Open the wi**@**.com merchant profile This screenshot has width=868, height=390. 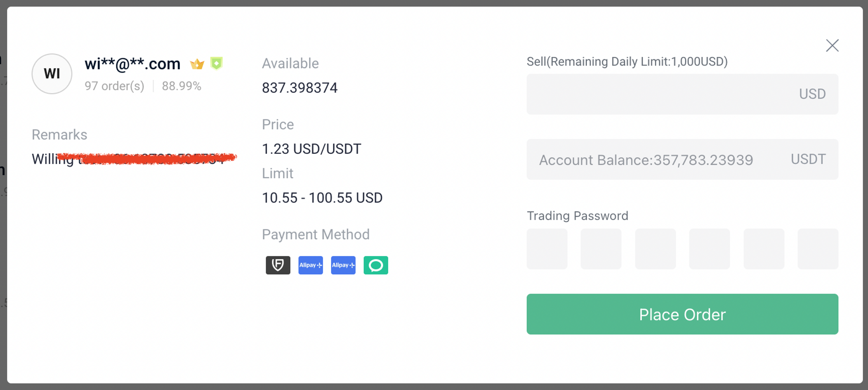[x=133, y=64]
